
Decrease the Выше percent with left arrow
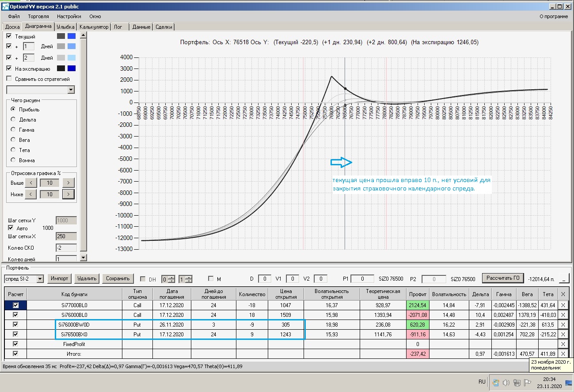pos(30,183)
